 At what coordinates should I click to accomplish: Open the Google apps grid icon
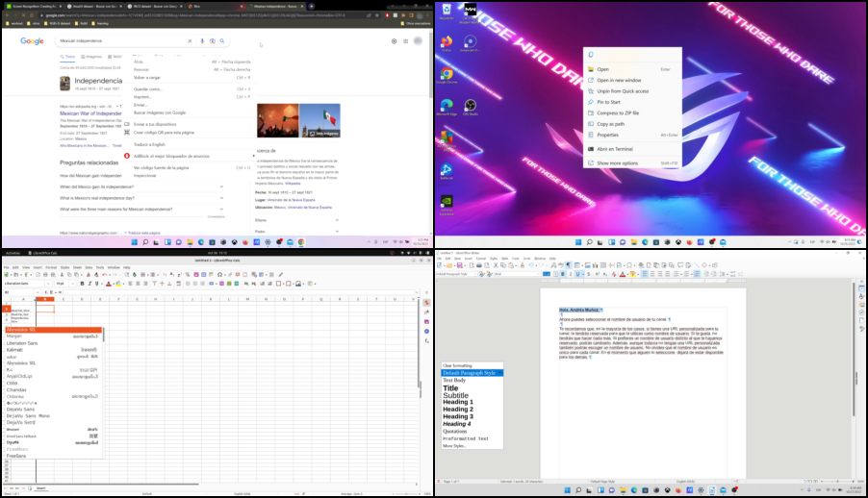pos(406,41)
